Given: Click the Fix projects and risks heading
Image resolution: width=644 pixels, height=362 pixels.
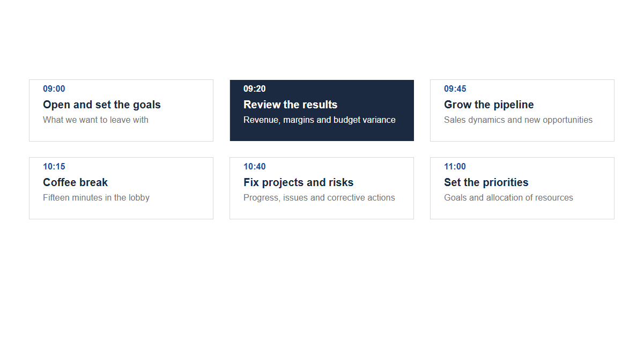Looking at the screenshot, I should tap(299, 182).
